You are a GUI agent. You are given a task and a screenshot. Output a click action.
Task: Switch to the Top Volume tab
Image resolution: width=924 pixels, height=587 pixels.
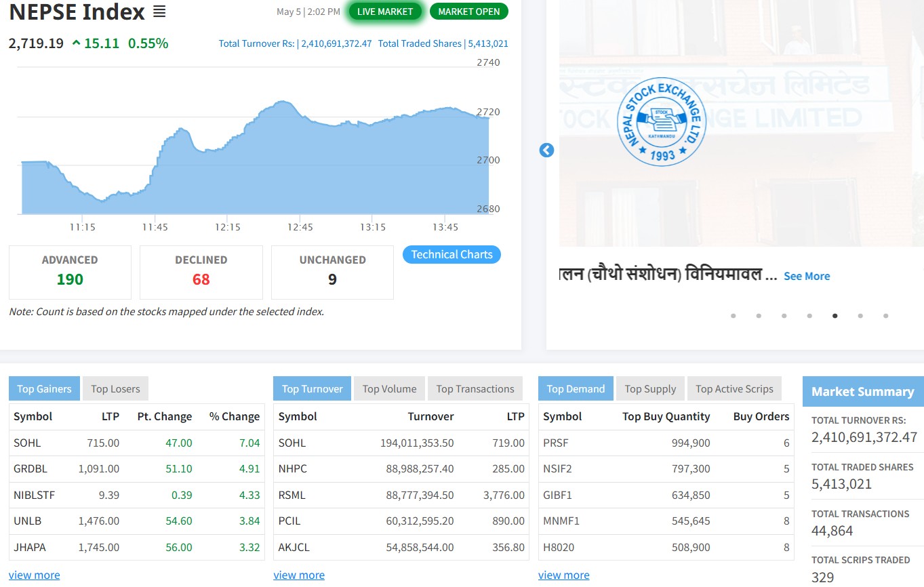(x=389, y=388)
